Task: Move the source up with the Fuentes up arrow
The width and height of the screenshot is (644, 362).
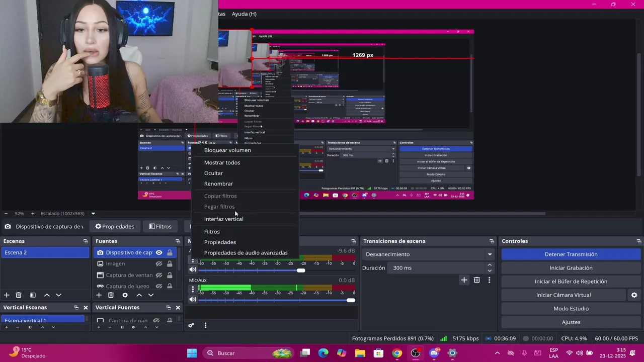Action: coord(139,295)
